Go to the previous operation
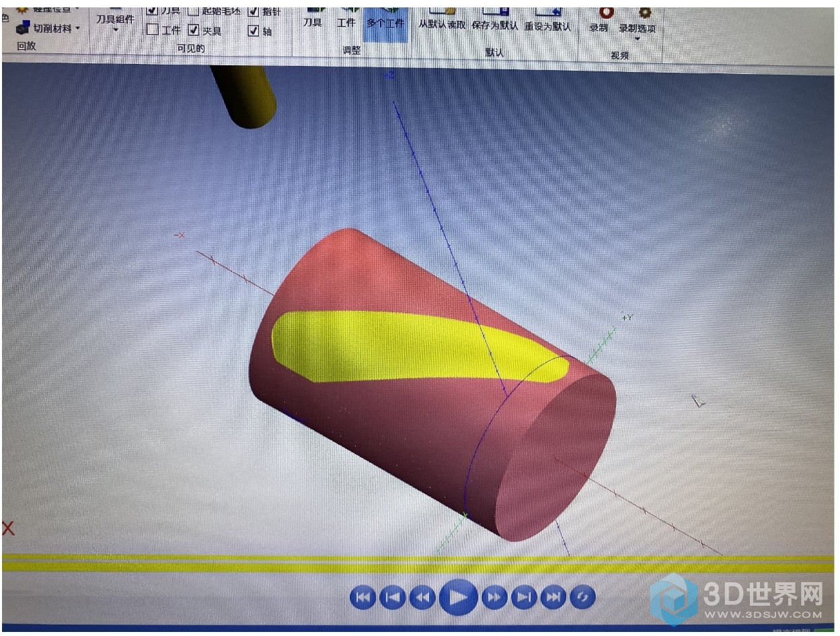840x636 pixels. tap(393, 597)
